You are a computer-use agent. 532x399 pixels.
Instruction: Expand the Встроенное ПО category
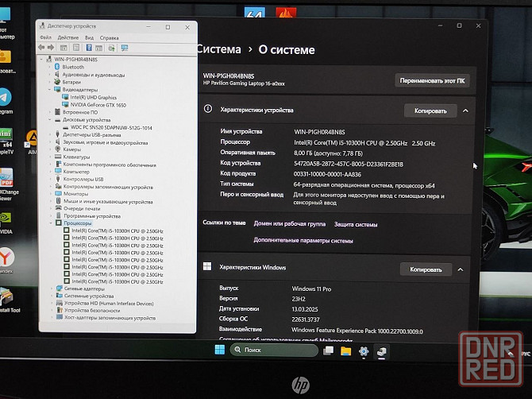click(x=49, y=112)
